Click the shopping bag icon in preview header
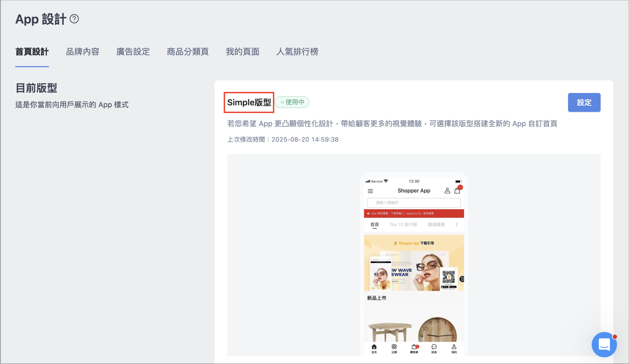This screenshot has width=629, height=364. (x=457, y=191)
